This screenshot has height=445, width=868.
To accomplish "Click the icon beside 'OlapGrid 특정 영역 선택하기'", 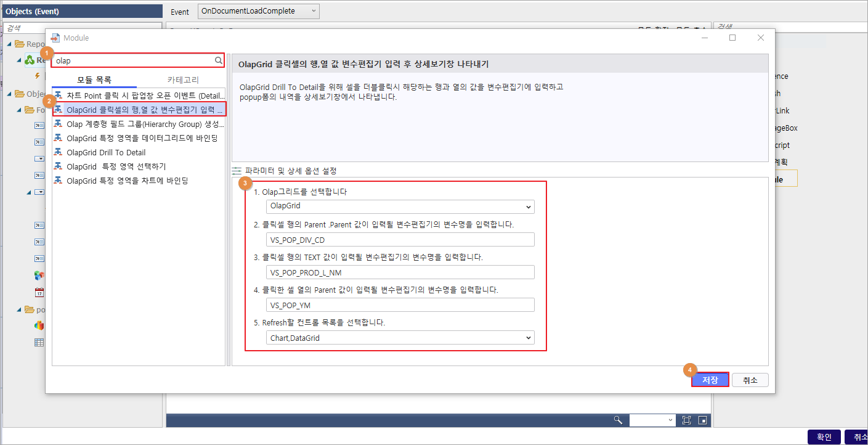I will (59, 166).
